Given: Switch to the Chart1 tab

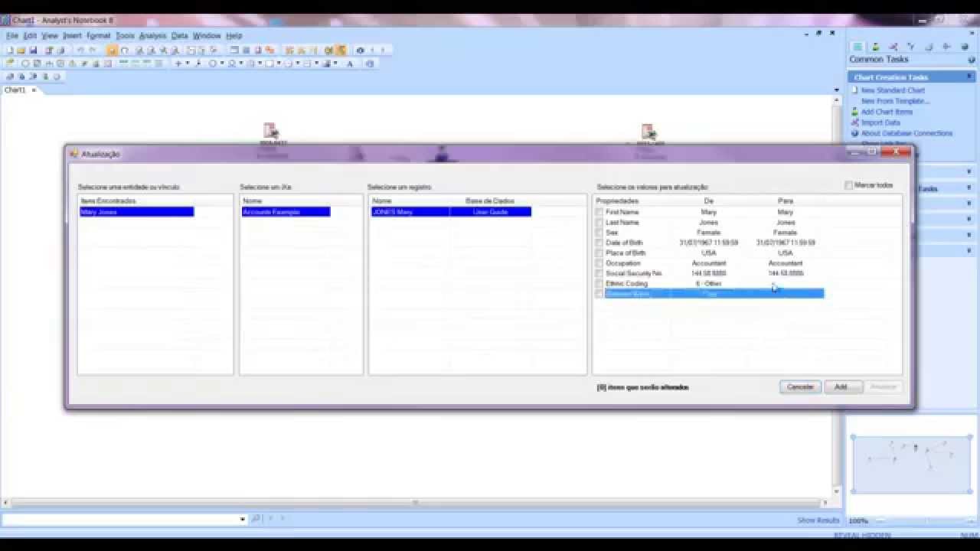Looking at the screenshot, I should [x=15, y=90].
